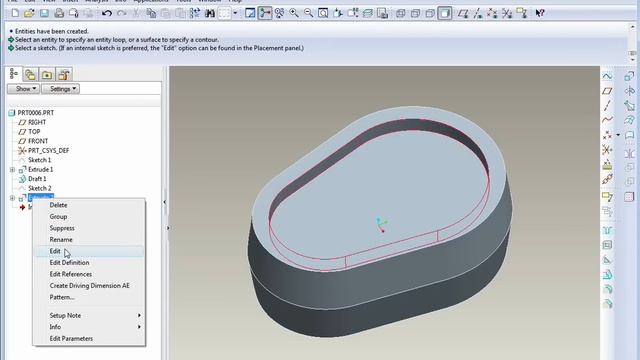Click the Save icon in toolbar
Screen dimensions: 640x360
[x=44, y=13]
